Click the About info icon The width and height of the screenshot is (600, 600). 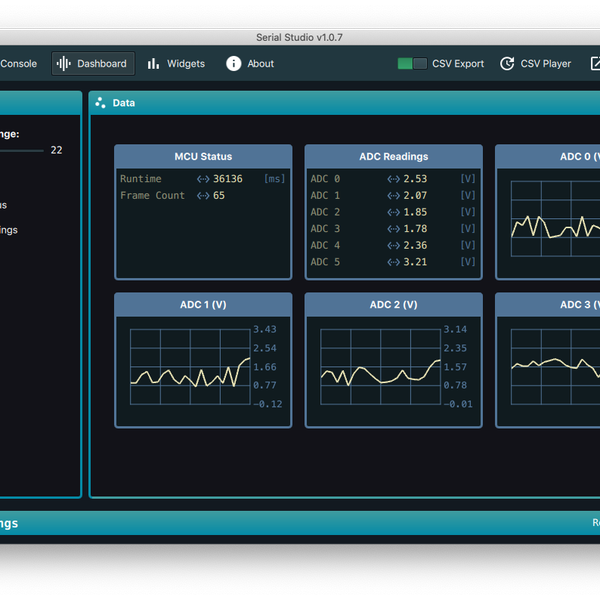[x=234, y=64]
